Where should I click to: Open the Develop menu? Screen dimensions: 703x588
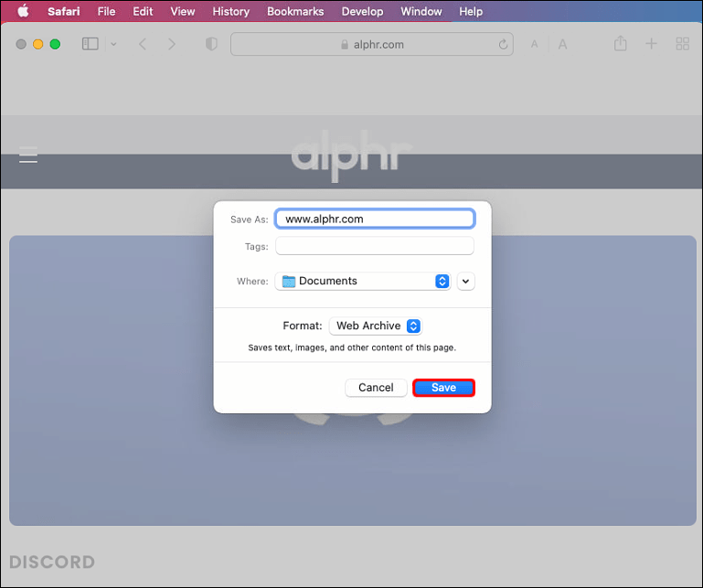(x=362, y=11)
